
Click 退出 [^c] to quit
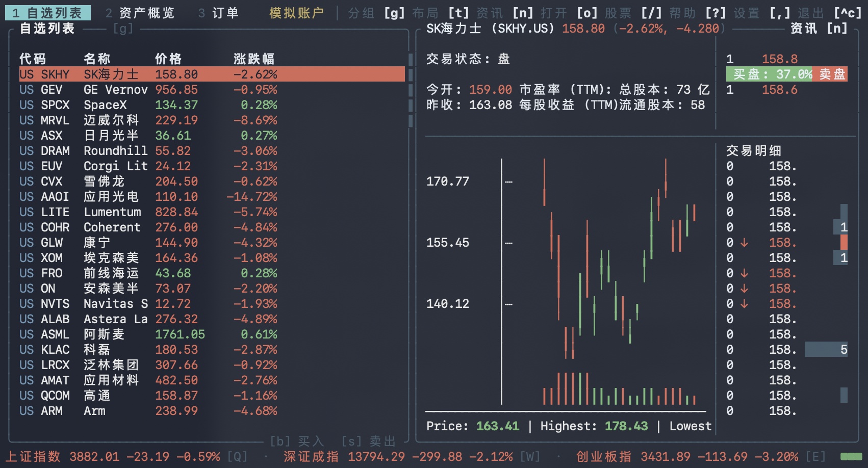coord(830,13)
